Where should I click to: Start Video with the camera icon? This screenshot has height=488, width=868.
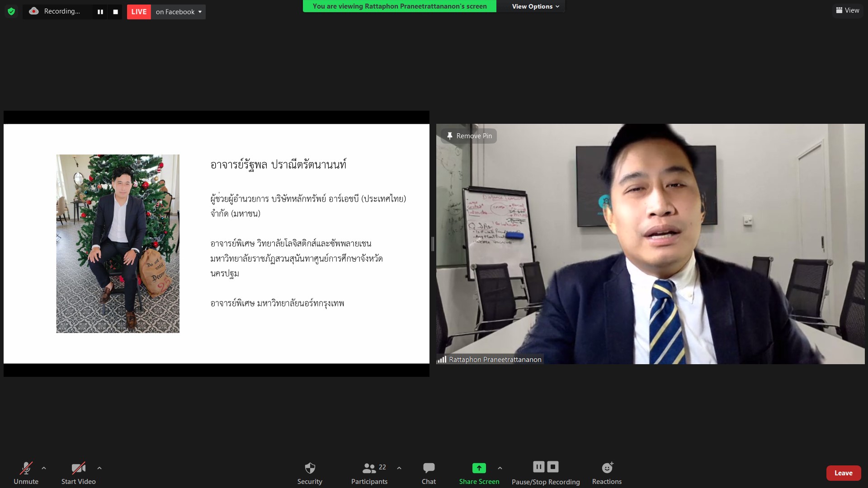[x=78, y=473]
